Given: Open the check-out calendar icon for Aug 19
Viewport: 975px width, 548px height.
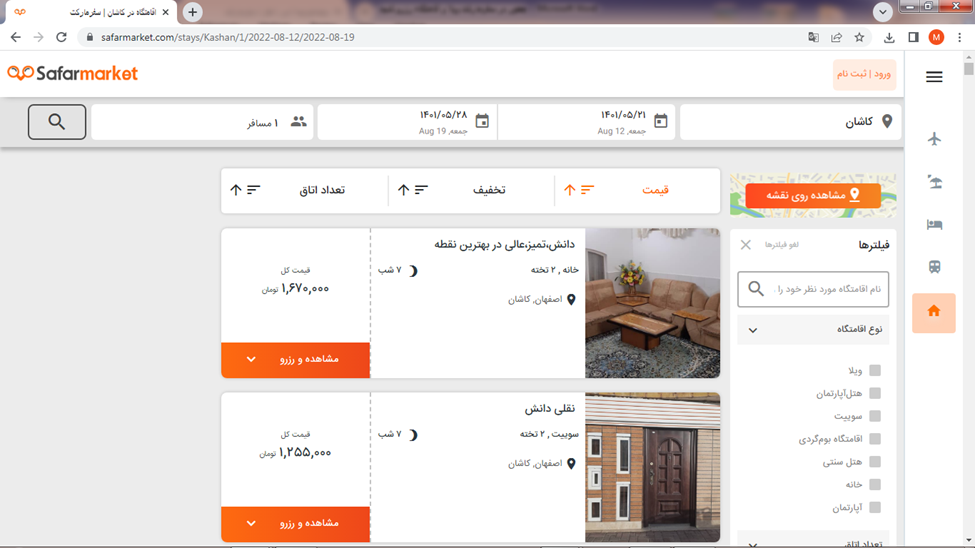Looking at the screenshot, I should tap(482, 121).
